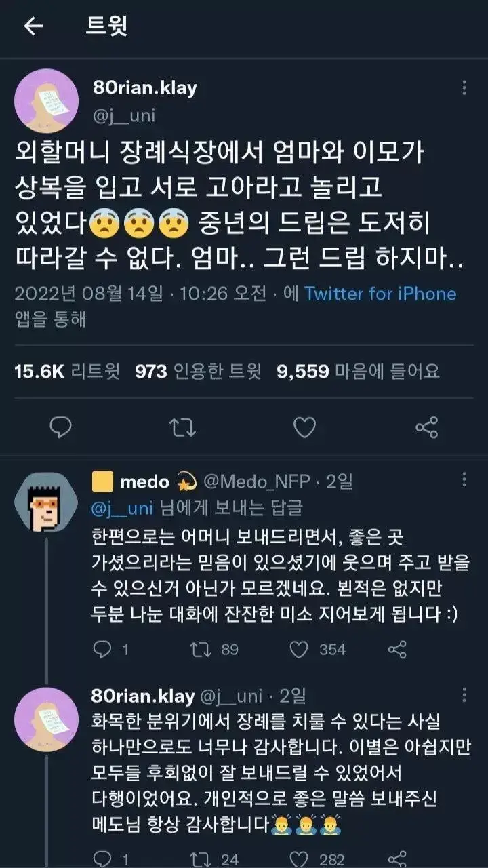488x868 pixels.
Task: Like the main tweet with heart
Action: (304, 427)
